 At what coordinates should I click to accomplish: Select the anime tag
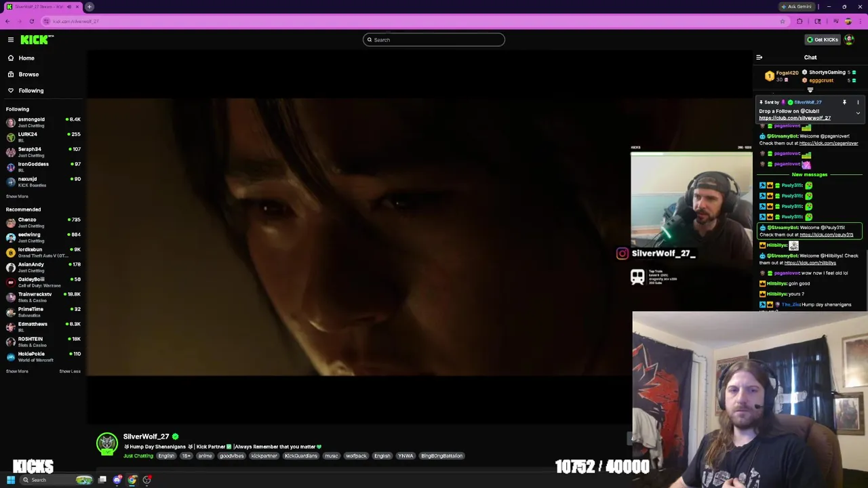205,456
